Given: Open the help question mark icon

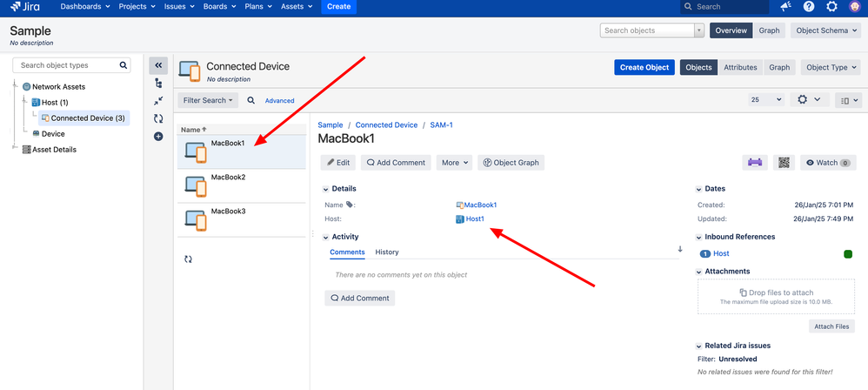Looking at the screenshot, I should [x=809, y=7].
